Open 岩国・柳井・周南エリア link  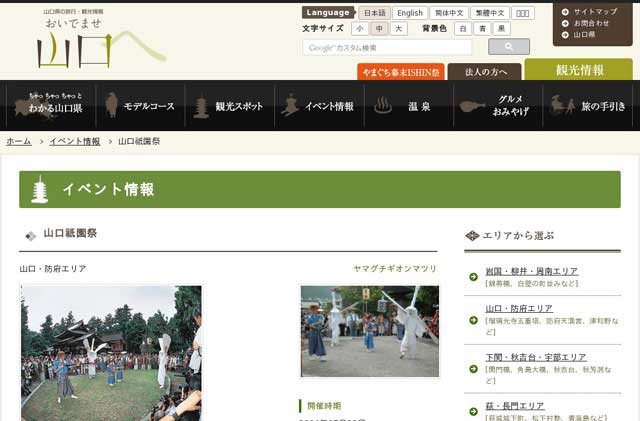[531, 271]
